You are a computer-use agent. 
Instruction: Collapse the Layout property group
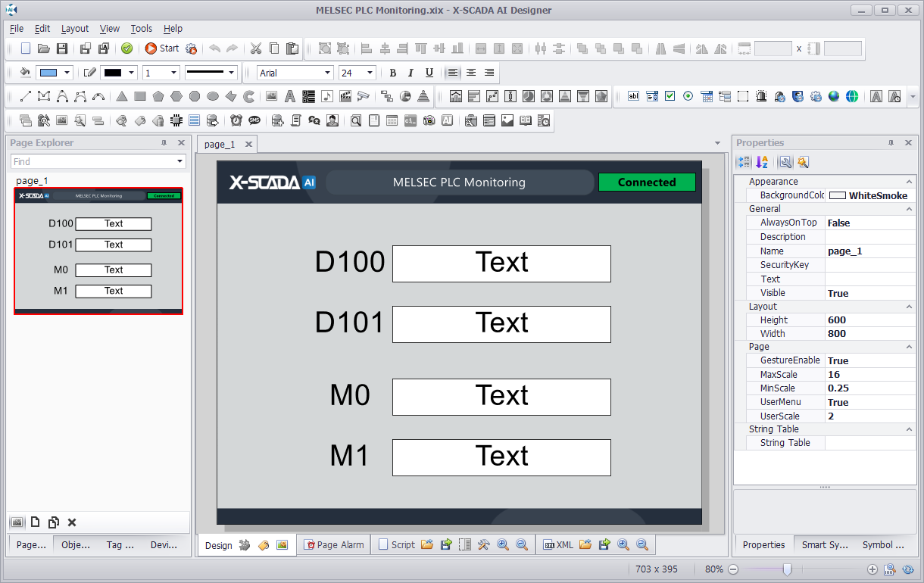click(x=909, y=307)
